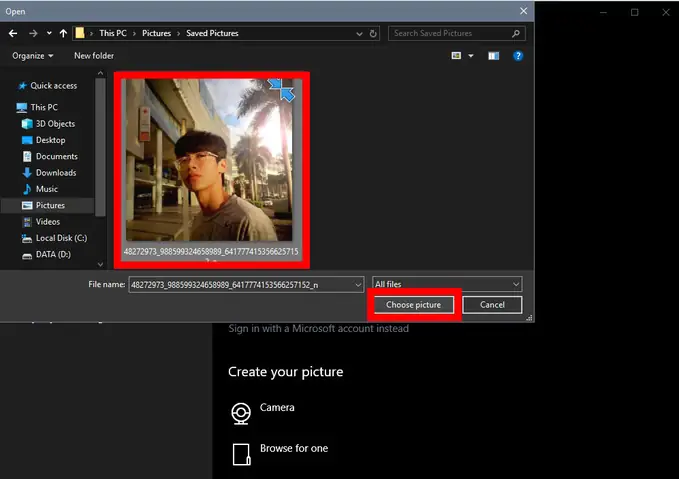Click the navigation pane scroll down arrow
This screenshot has height=479, width=679.
click(x=100, y=264)
